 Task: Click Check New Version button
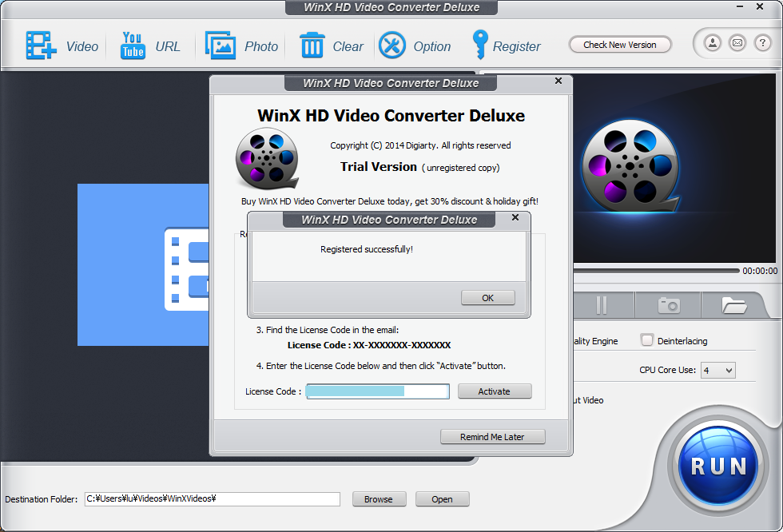pyautogui.click(x=620, y=45)
